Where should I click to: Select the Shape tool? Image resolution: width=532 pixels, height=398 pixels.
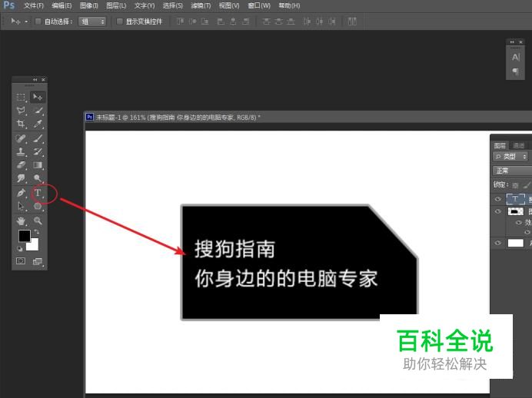coord(38,206)
